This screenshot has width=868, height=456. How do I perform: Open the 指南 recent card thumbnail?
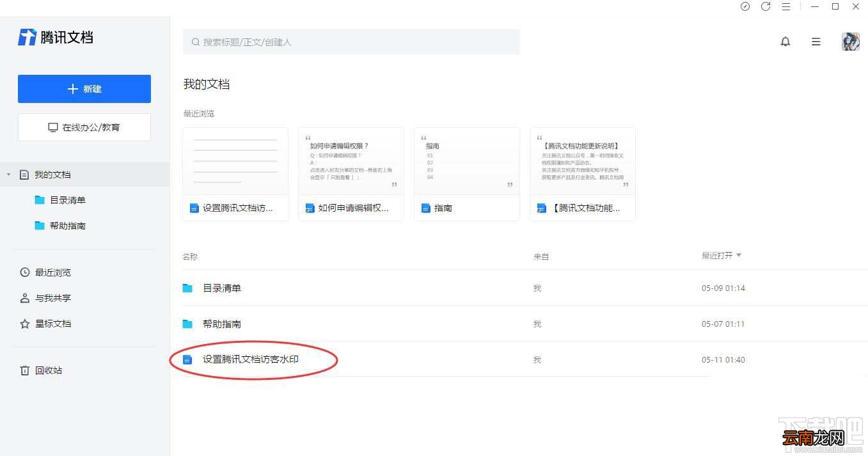(x=467, y=161)
